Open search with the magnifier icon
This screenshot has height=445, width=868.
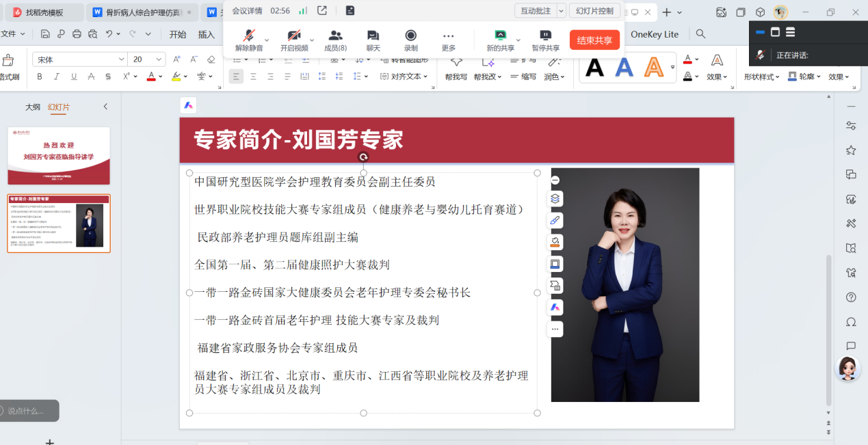[x=702, y=33]
